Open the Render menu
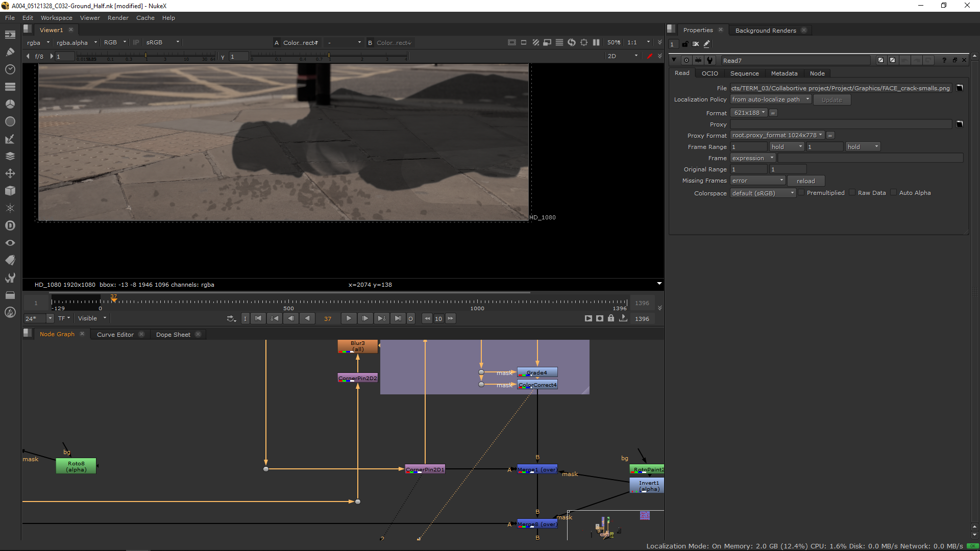Screen dimensions: 980x551 coord(118,18)
